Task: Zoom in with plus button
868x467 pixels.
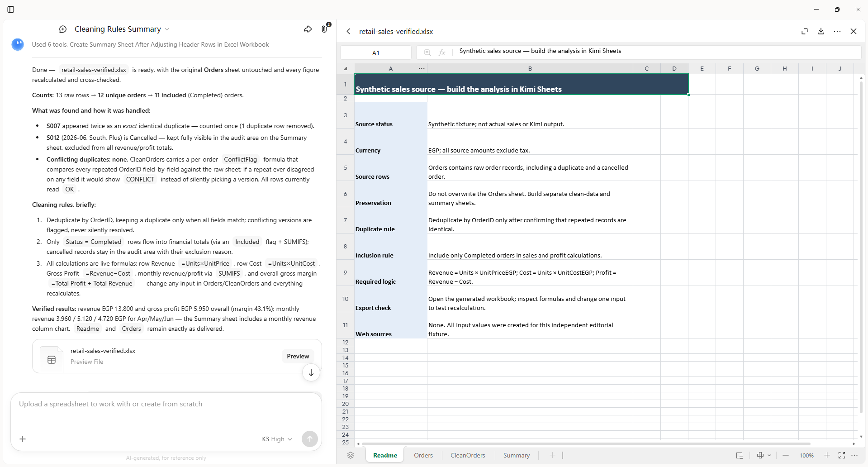Action: click(x=827, y=455)
